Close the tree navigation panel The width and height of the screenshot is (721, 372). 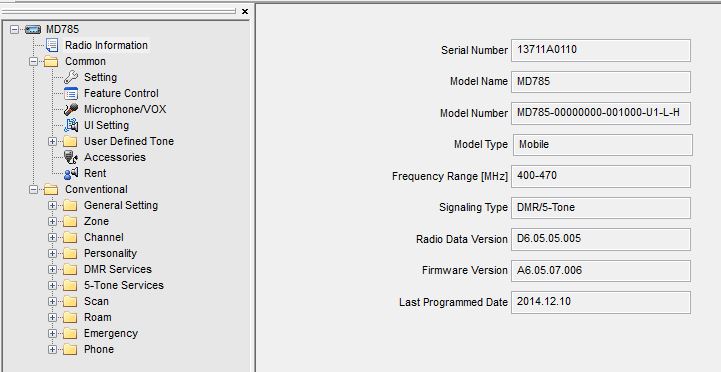point(245,11)
